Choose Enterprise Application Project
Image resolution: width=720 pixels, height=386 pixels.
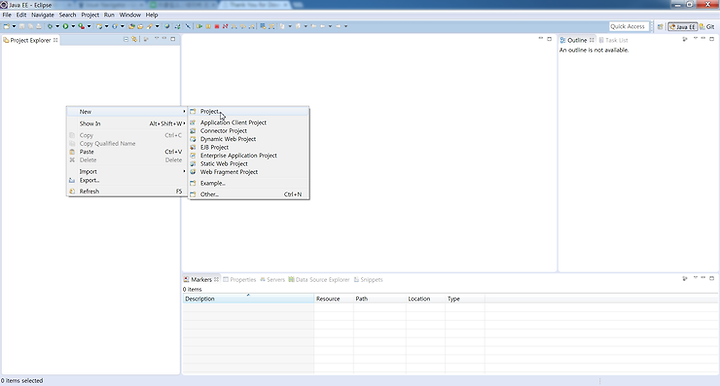(248, 156)
